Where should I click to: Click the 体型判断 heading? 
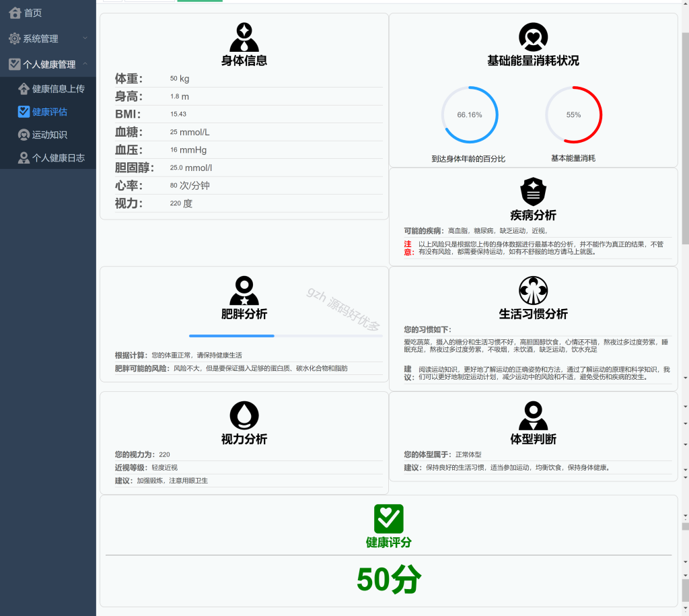click(x=533, y=439)
